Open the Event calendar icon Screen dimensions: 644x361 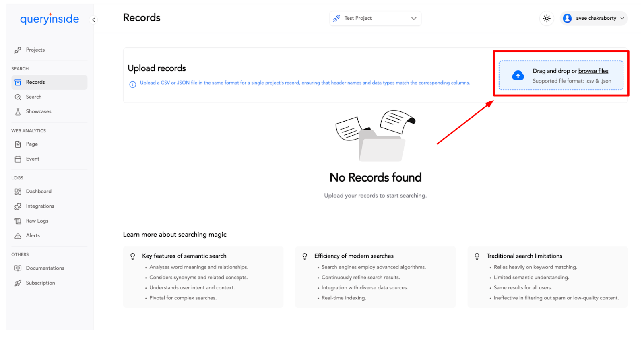pos(18,159)
